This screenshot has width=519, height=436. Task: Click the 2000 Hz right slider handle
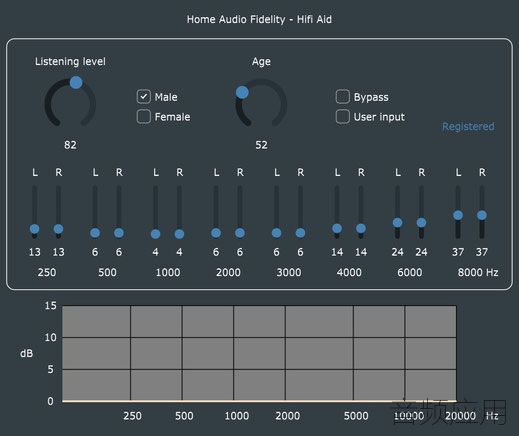click(240, 233)
